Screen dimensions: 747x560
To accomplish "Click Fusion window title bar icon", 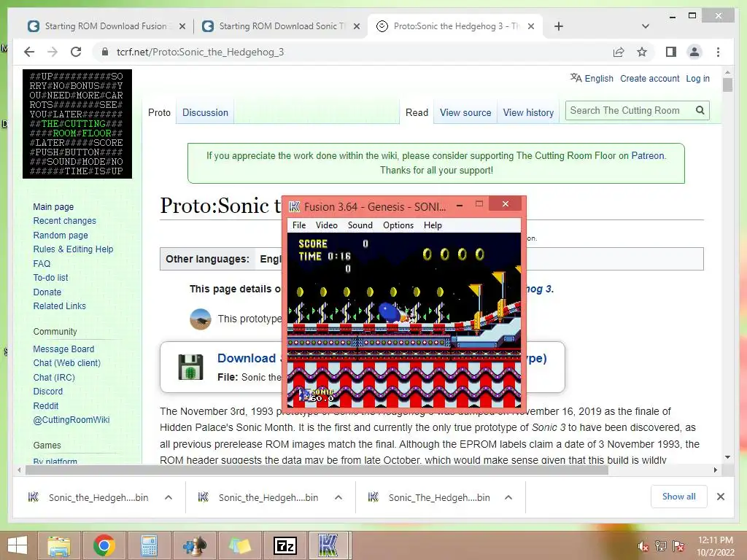I will [295, 206].
